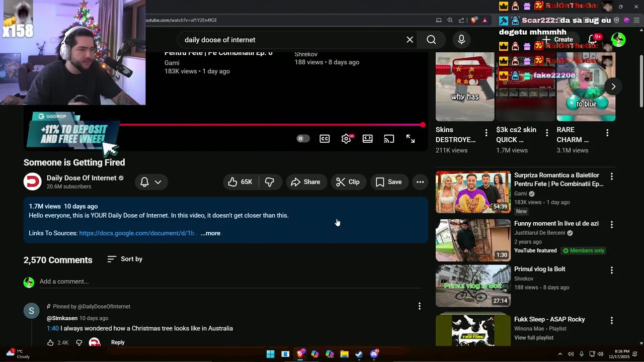Like the video with 65K likes
This screenshot has height=362, width=644.
pos(240,182)
